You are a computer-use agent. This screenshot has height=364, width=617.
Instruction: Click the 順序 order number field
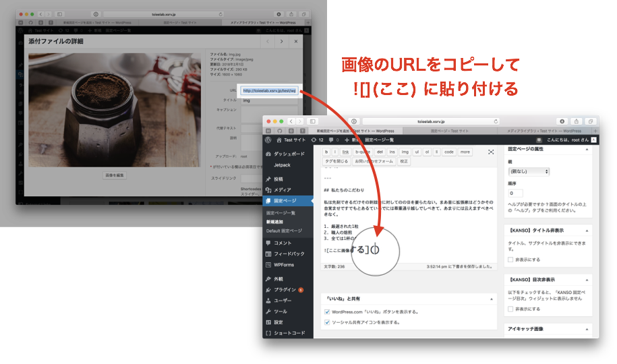pos(515,193)
